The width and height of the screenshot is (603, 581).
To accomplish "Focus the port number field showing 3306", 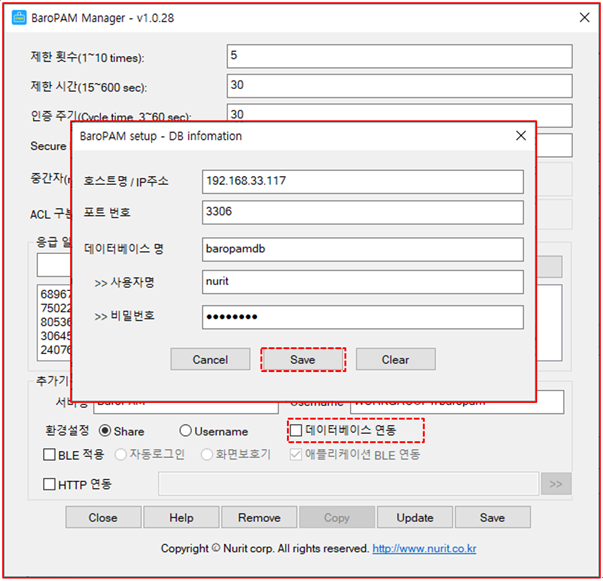I will [x=363, y=212].
